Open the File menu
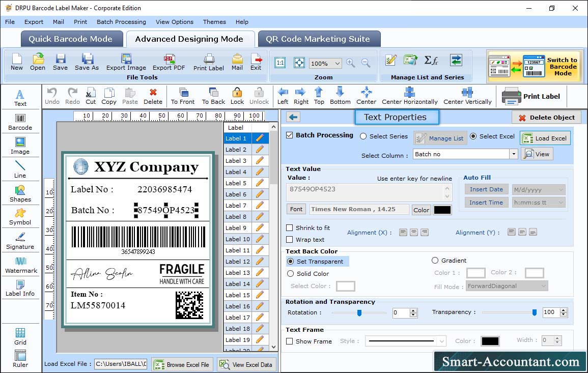The width and height of the screenshot is (588, 373). tap(10, 22)
